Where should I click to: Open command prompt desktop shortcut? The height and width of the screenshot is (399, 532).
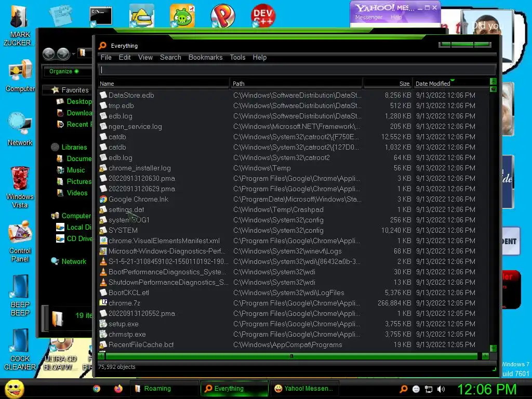tap(100, 16)
